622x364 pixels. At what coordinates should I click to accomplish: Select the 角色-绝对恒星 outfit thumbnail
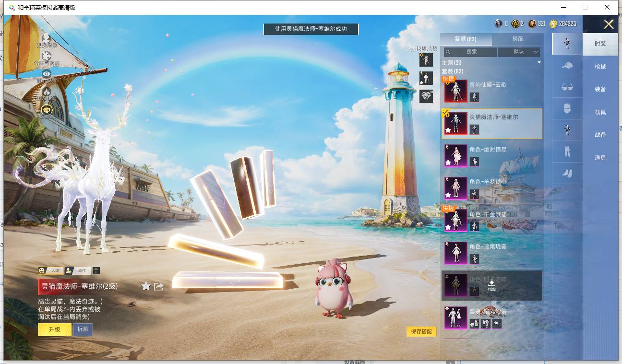[455, 156]
